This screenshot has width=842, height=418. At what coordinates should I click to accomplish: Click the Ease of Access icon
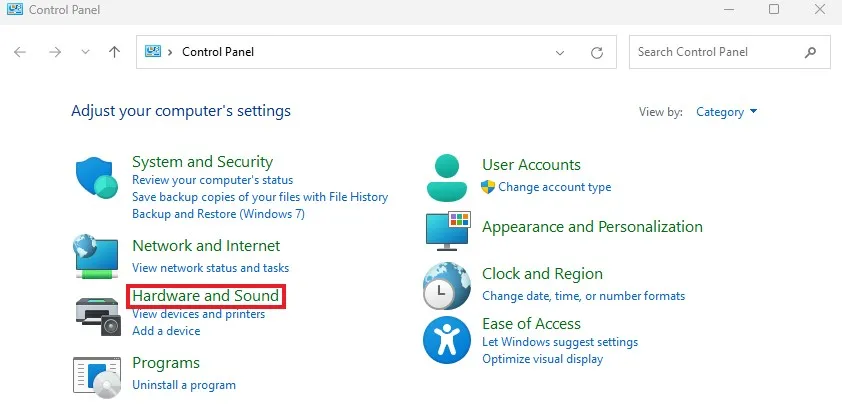447,338
